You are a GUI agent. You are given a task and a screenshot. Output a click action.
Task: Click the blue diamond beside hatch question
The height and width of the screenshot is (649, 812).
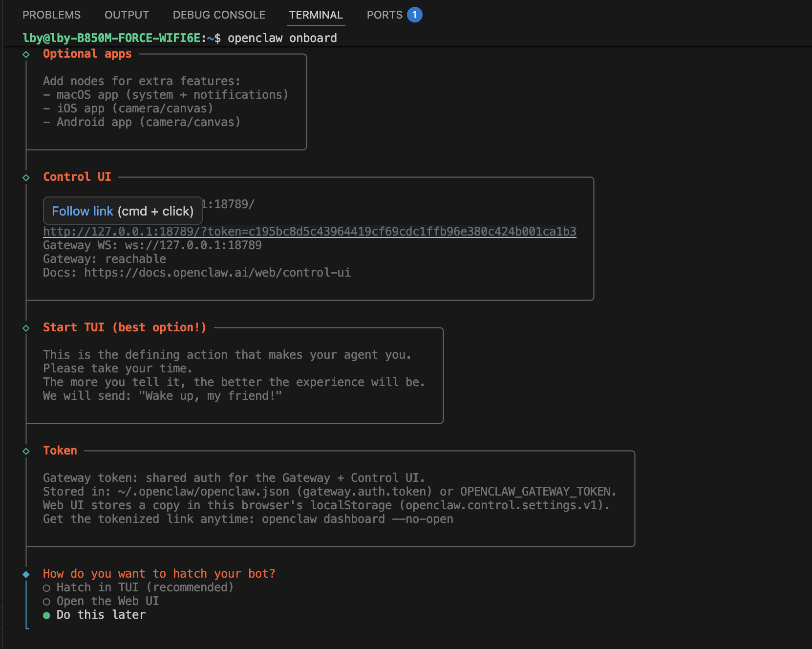(26, 574)
